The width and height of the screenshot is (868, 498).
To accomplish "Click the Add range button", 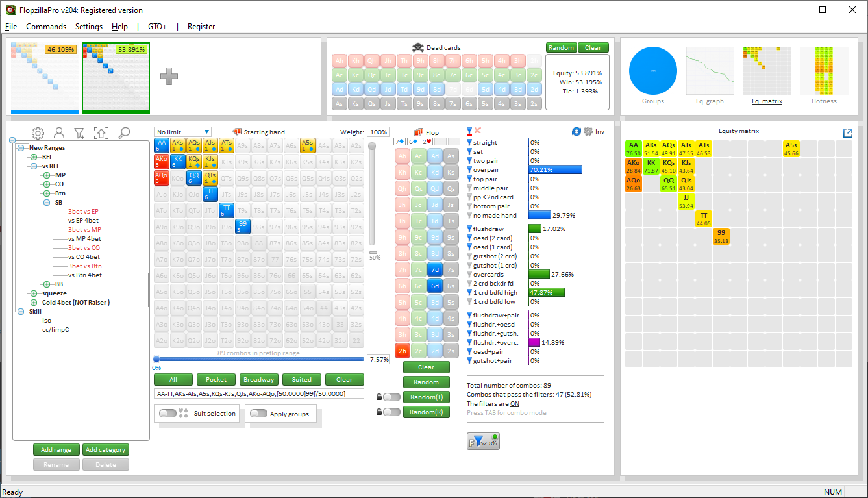I will (x=56, y=450).
